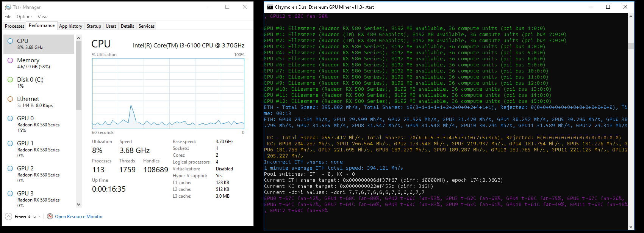Click the CPU utilization graph
Screen dimensions: 644x233
[168, 93]
